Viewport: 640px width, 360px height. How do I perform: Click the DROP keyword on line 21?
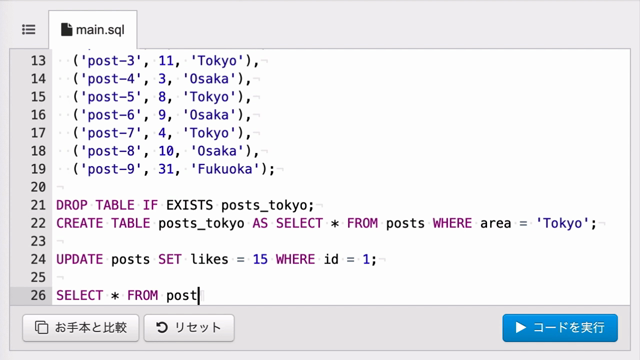point(72,205)
